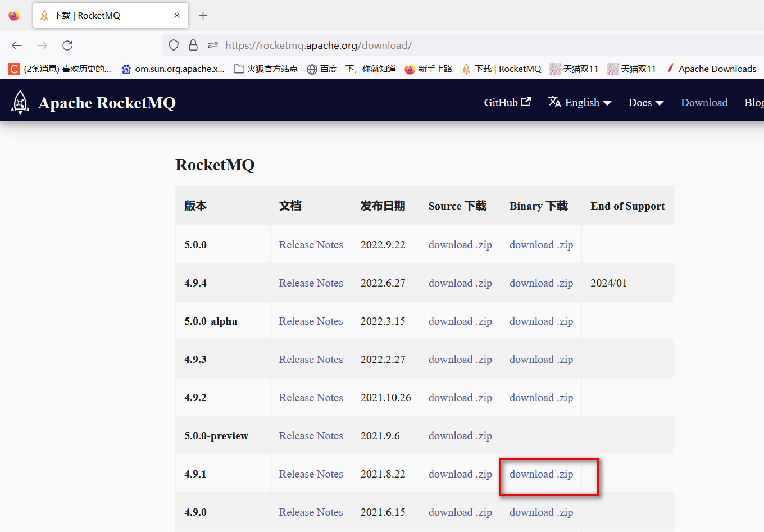This screenshot has width=764, height=532.
Task: Download the 4.9.1 binary zip
Action: 541,474
